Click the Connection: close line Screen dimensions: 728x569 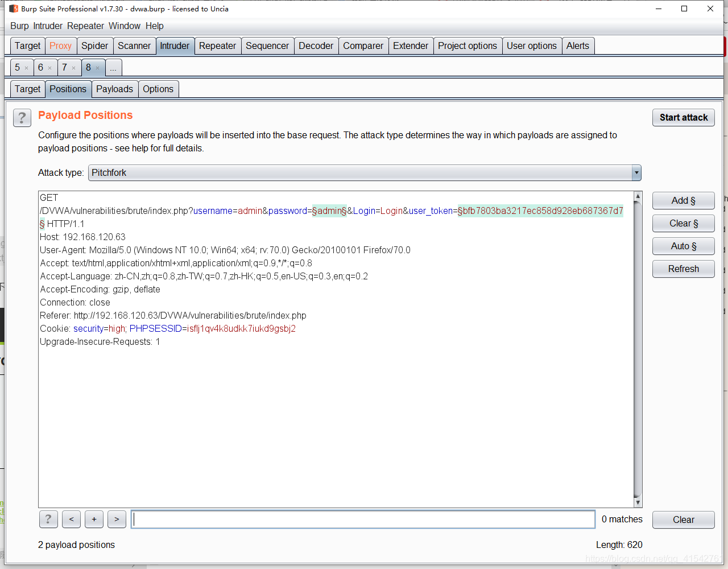click(x=75, y=302)
